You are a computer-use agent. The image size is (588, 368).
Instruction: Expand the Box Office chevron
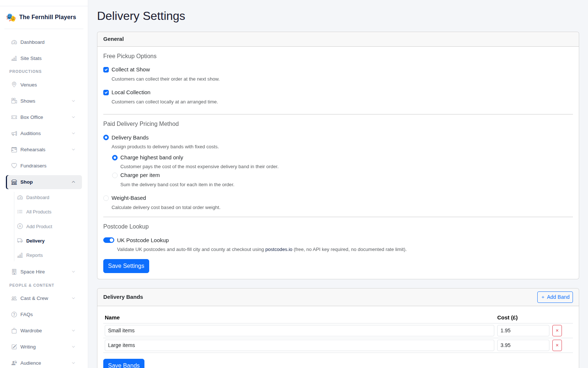coord(73,117)
